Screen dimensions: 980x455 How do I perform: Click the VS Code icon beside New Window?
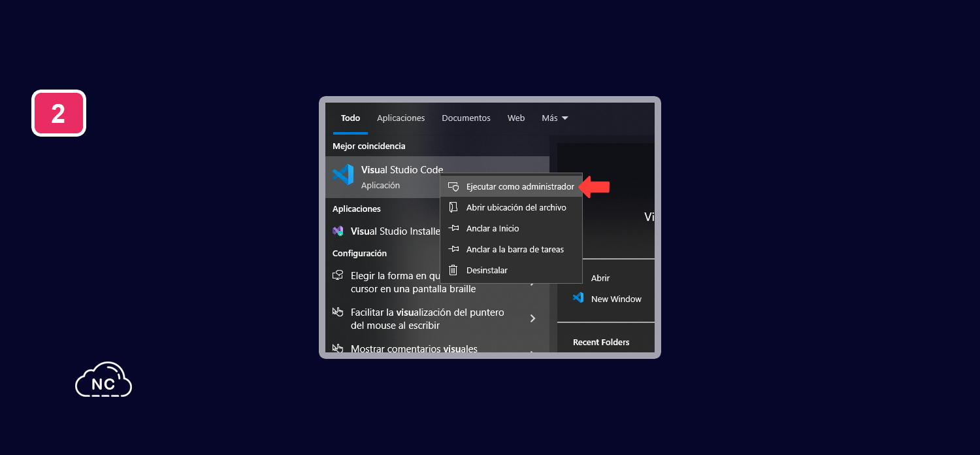point(578,297)
